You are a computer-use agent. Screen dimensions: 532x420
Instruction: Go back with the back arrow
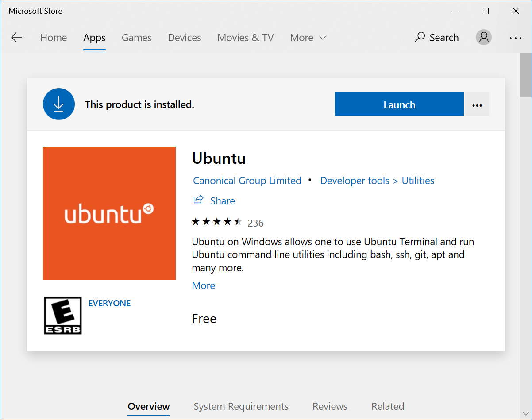pyautogui.click(x=16, y=38)
